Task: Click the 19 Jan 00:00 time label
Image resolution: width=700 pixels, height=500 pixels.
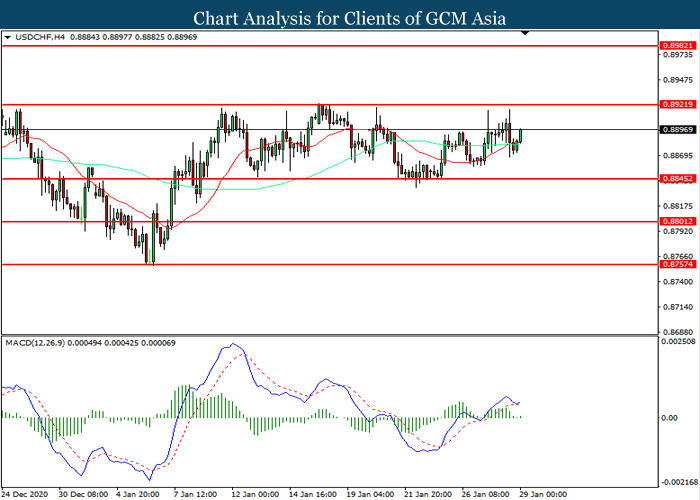Action: tap(369, 493)
